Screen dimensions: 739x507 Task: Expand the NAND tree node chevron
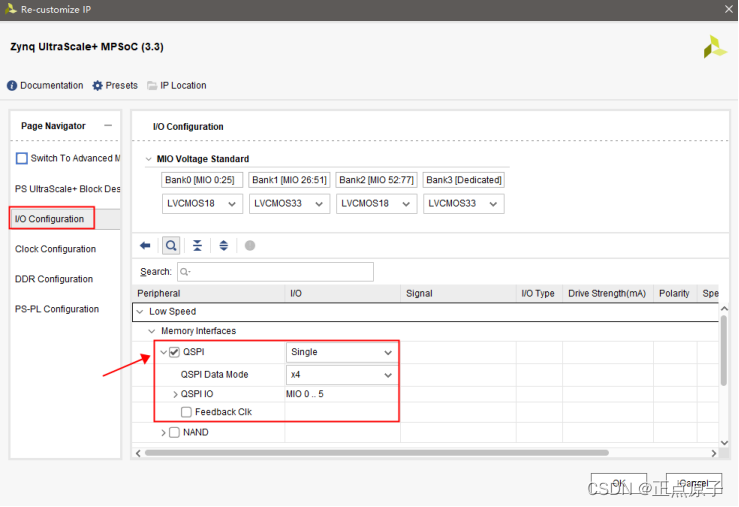(164, 433)
